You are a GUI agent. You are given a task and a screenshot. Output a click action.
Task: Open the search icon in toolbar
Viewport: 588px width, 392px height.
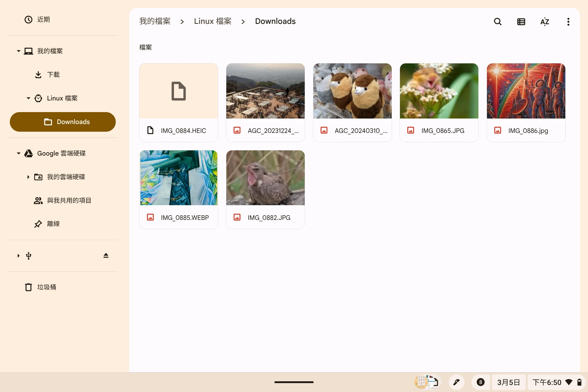[498, 22]
